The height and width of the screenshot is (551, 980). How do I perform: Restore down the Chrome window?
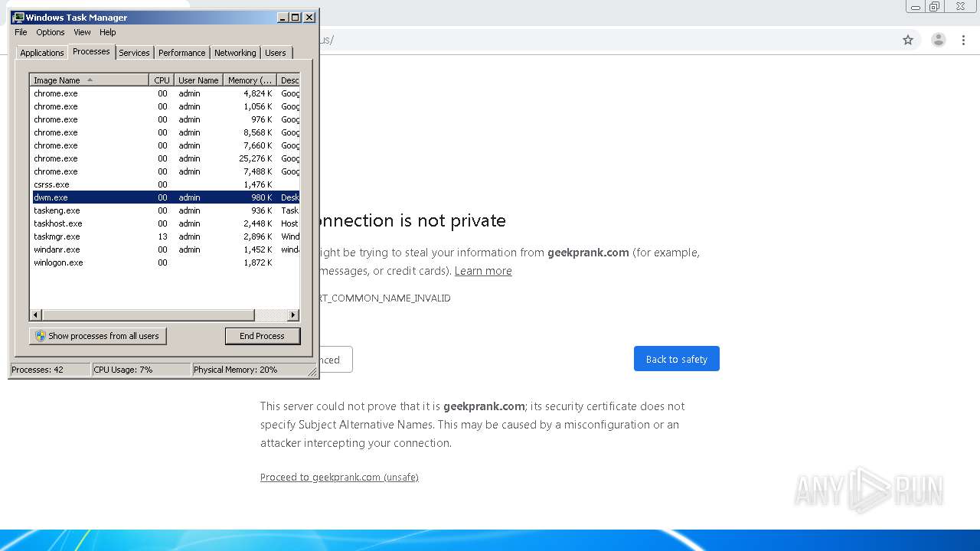[x=935, y=7]
